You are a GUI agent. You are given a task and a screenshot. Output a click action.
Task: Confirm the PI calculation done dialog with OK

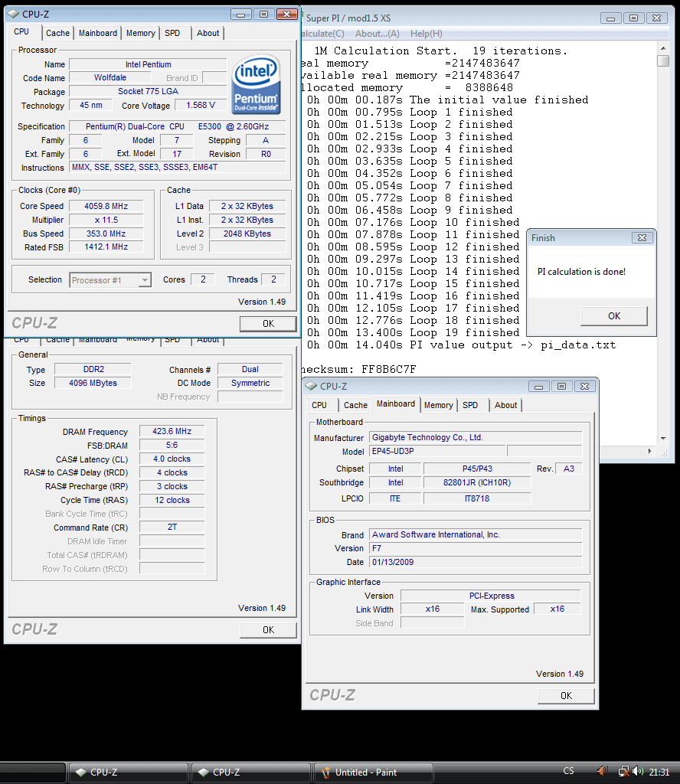click(614, 316)
